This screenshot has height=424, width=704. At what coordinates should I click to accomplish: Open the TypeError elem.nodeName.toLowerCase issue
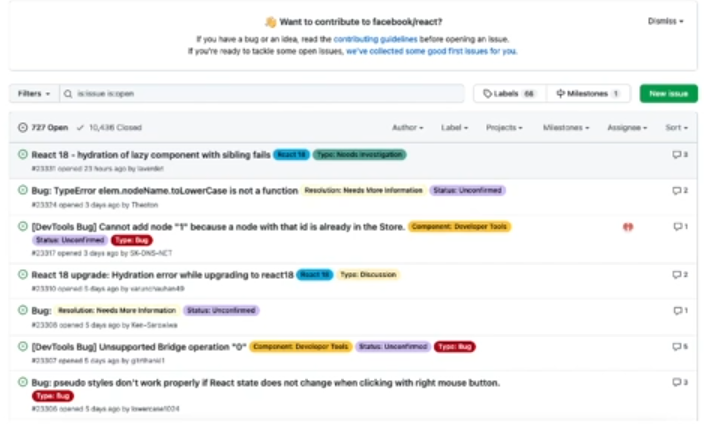click(x=165, y=191)
